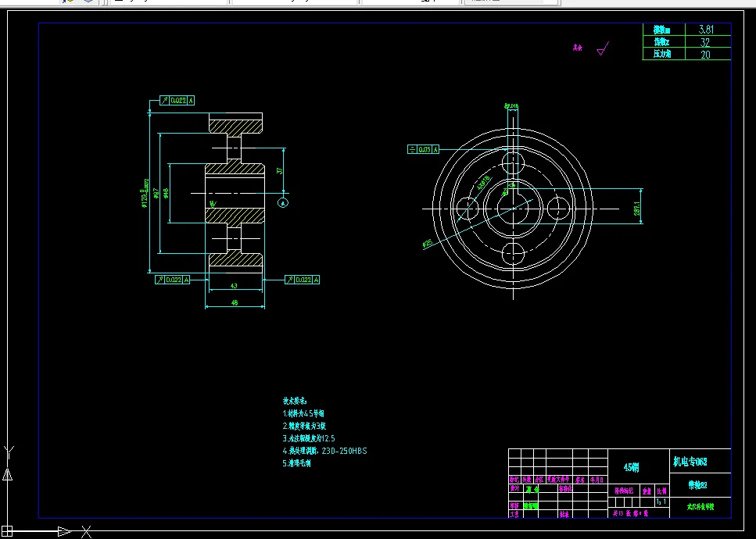This screenshot has height=539, width=756.
Task: Select the right 0.022 tolerance frame below section view
Action: pos(303,280)
